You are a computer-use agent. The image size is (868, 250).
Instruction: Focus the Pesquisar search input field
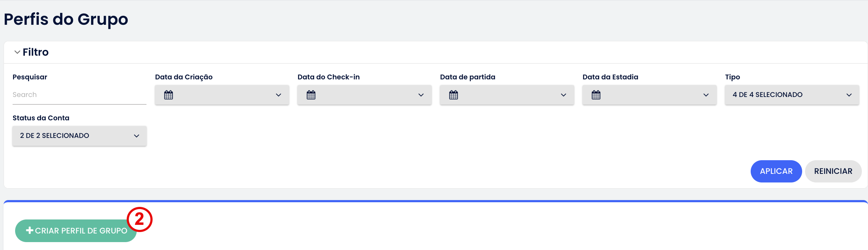(x=79, y=95)
